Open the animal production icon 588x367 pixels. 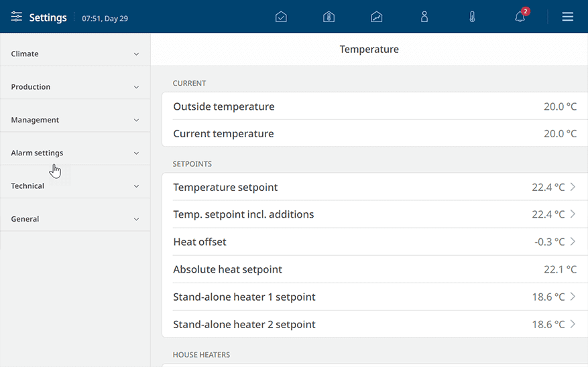pos(424,17)
